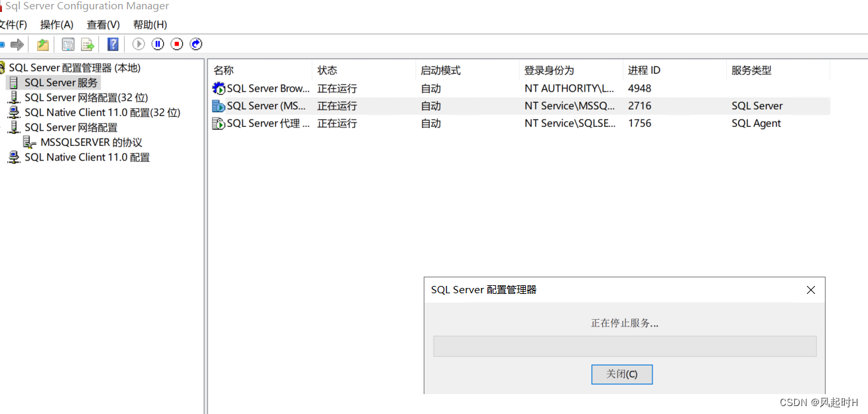Viewport: 868px width, 414px height.
Task: Click the back navigation arrow icon
Action: [3, 44]
